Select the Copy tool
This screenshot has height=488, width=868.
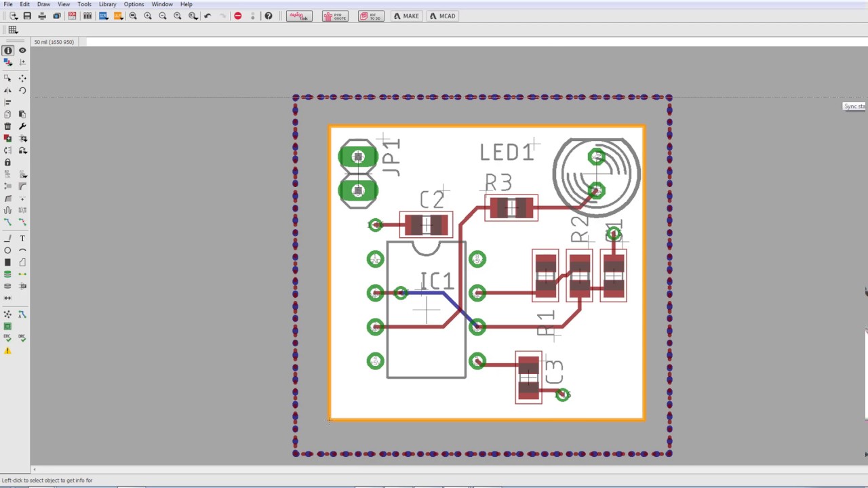point(7,115)
